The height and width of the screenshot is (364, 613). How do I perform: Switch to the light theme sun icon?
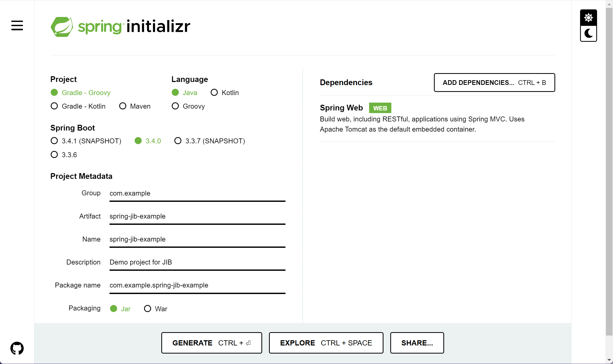588,18
